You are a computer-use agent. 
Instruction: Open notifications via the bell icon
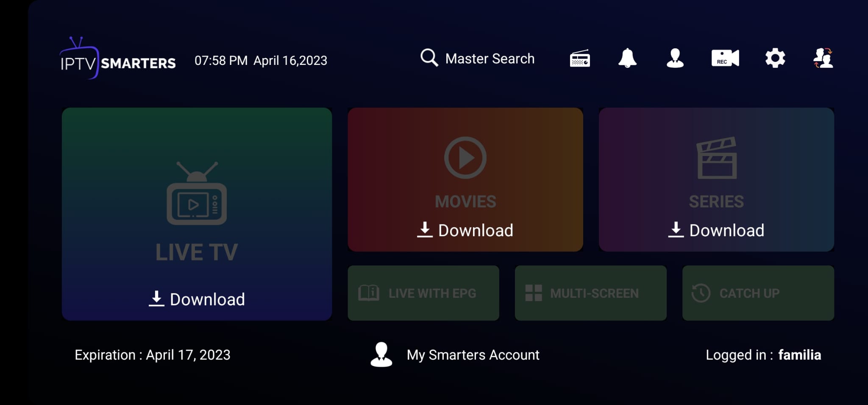[x=627, y=58]
